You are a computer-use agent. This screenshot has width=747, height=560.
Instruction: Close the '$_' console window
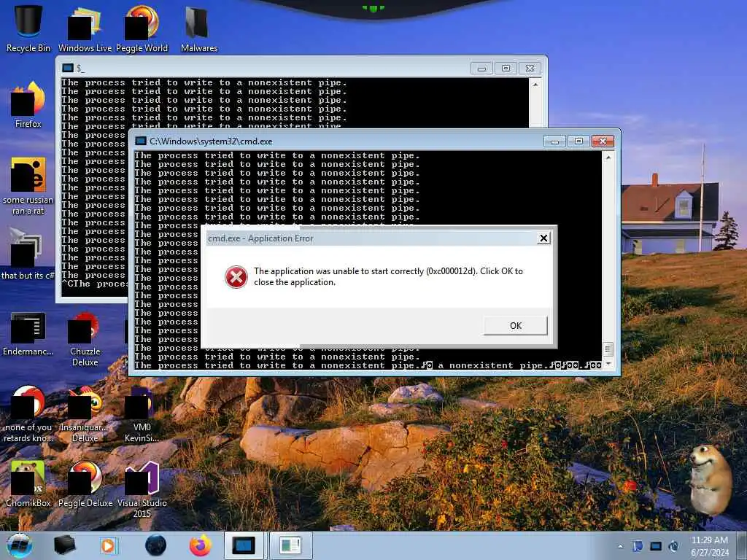tap(530, 69)
